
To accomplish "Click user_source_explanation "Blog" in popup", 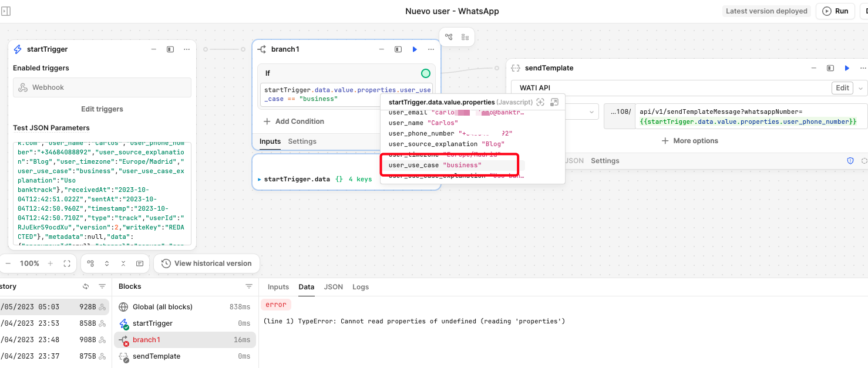I will 446,144.
